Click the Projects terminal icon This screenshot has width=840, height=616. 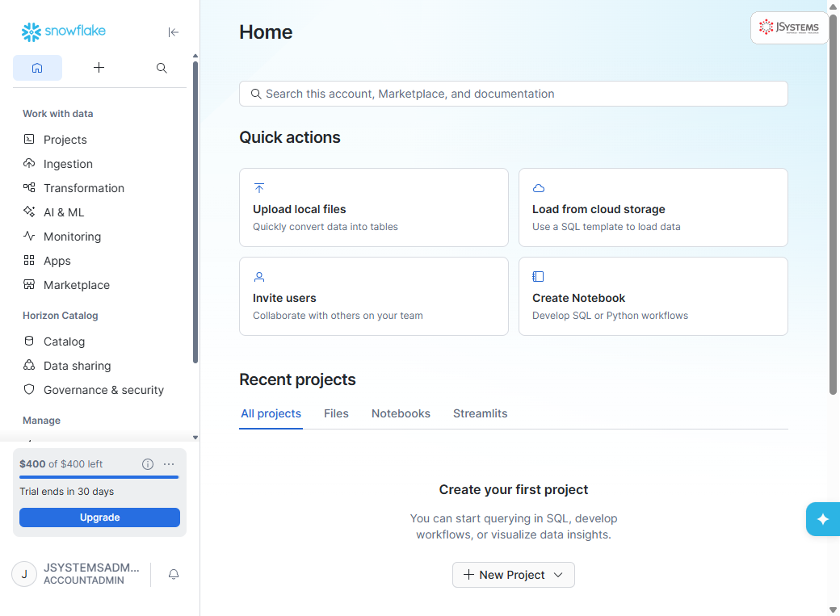(29, 140)
